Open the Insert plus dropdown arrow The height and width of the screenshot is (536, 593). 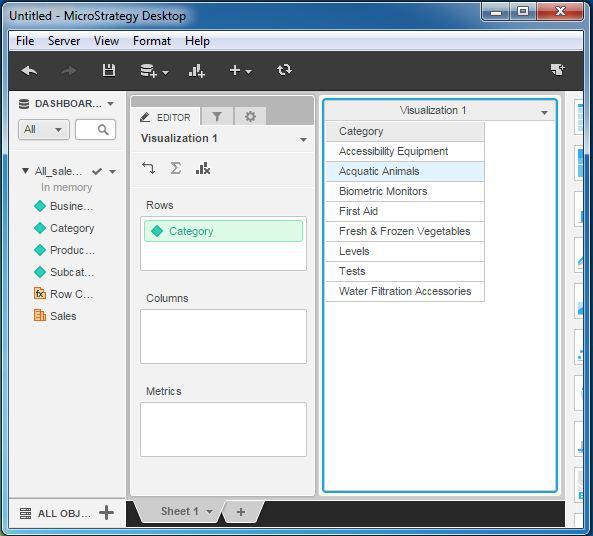(x=248, y=71)
